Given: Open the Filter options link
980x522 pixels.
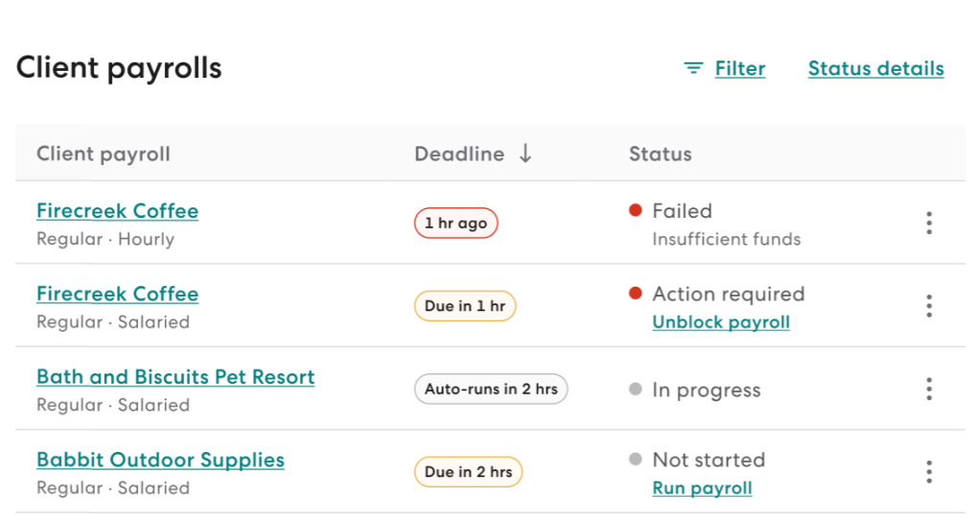Looking at the screenshot, I should pyautogui.click(x=739, y=68).
